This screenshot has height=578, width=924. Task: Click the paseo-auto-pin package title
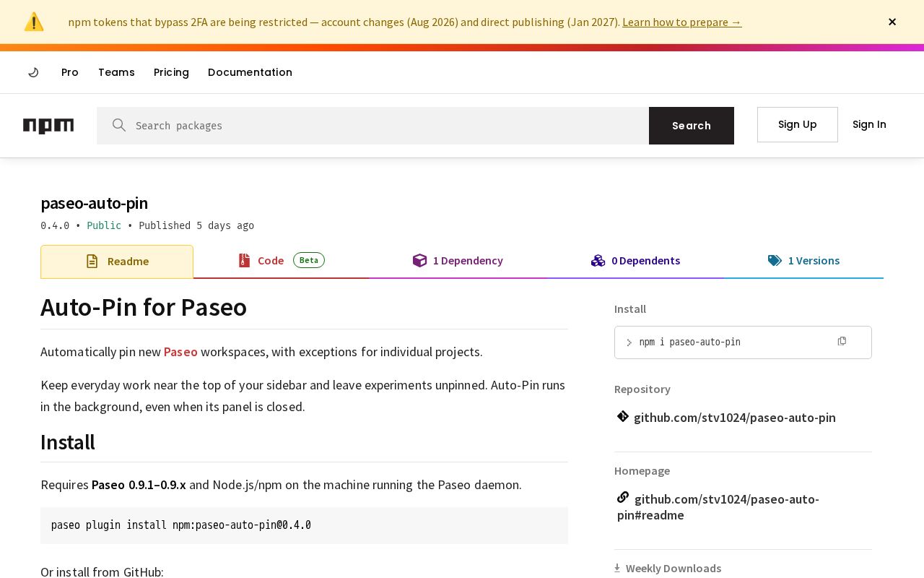point(95,203)
